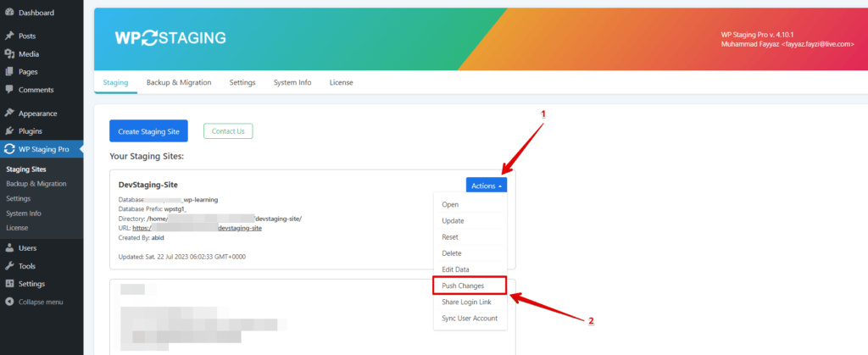Screen dimensions: 868x355
Task: Open License submenu item in sidebar
Action: tap(17, 227)
